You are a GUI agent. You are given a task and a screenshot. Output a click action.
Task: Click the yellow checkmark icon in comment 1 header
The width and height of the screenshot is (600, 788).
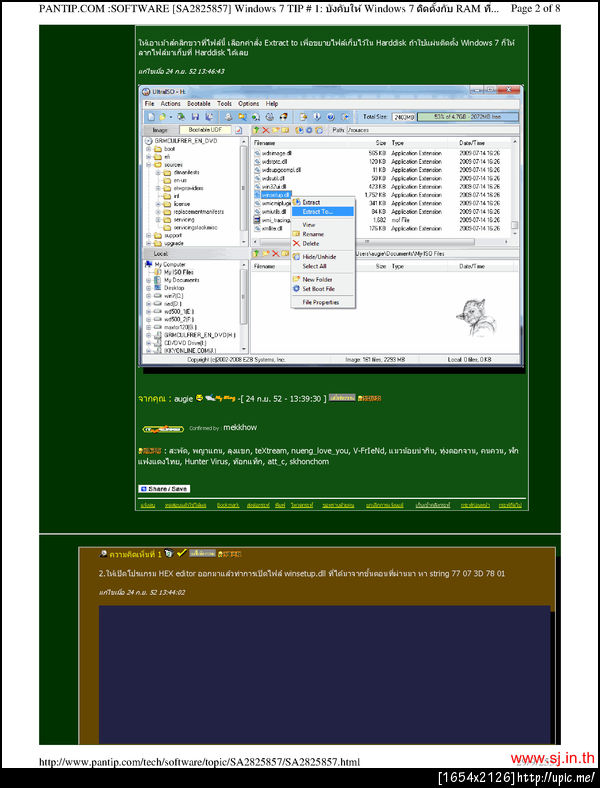click(181, 553)
